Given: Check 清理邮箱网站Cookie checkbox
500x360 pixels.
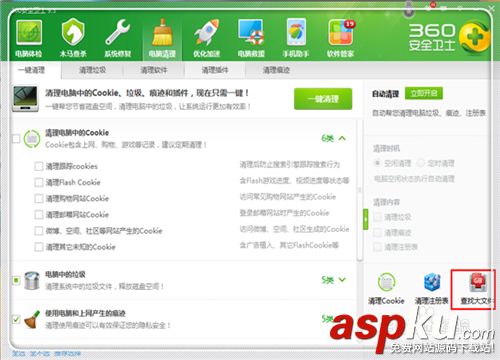Looking at the screenshot, I should (x=39, y=215).
